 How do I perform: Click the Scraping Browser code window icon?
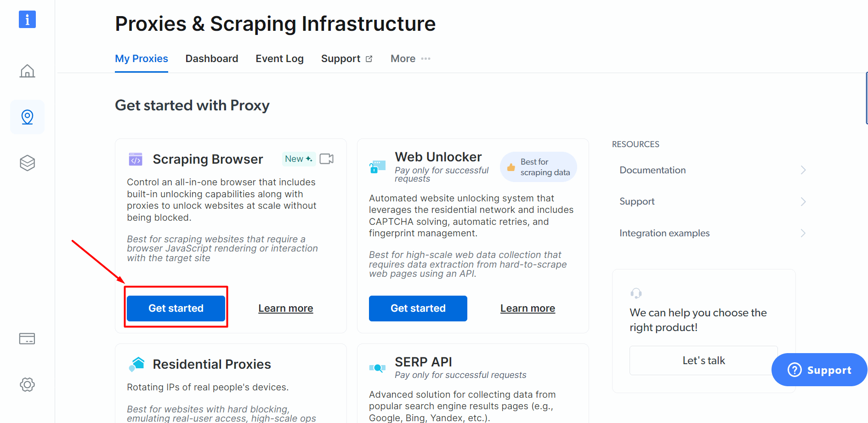[x=136, y=159]
